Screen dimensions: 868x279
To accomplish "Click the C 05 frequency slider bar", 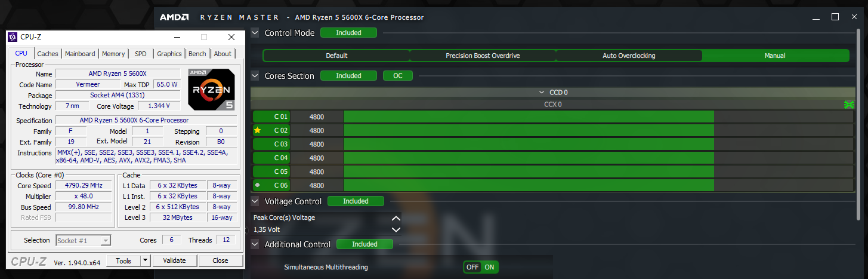I will click(x=598, y=171).
